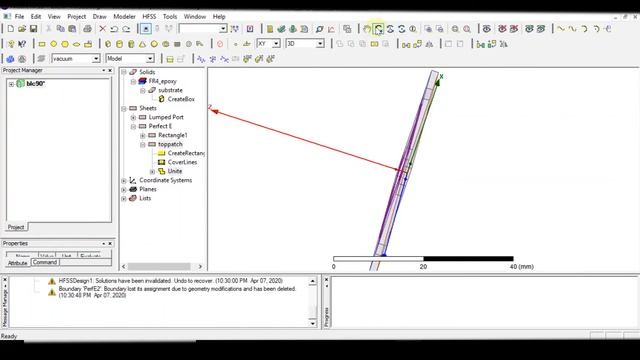Select the CoverLines tree item
The height and width of the screenshot is (360, 640).
182,162
